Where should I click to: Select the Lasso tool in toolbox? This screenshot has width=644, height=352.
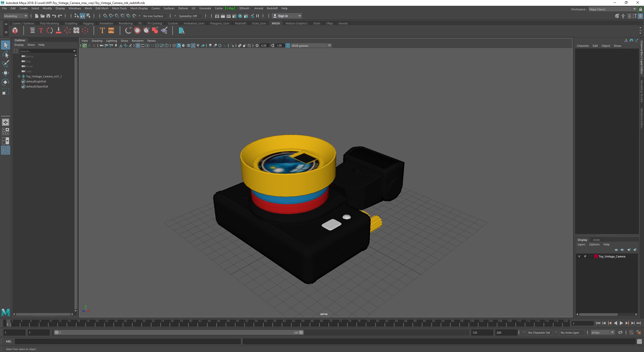pos(6,55)
